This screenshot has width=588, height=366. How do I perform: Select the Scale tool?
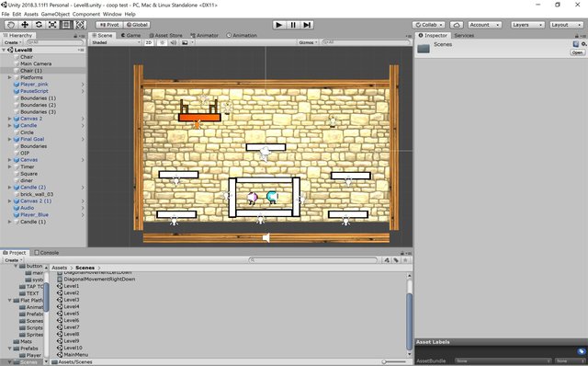tap(52, 25)
